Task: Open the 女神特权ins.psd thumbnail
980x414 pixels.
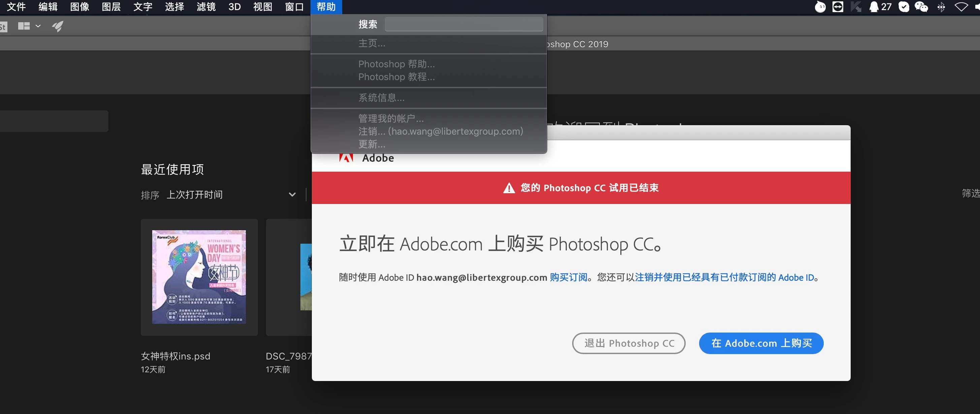Action: tap(199, 277)
